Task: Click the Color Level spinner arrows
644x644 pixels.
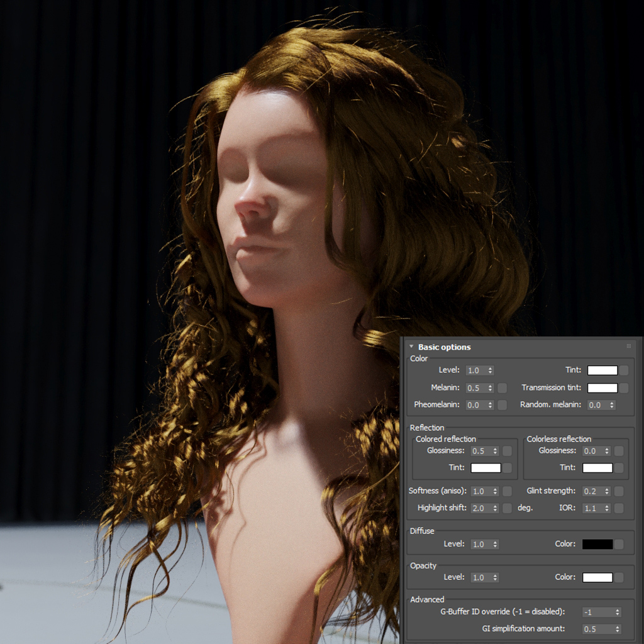Action: tap(491, 370)
